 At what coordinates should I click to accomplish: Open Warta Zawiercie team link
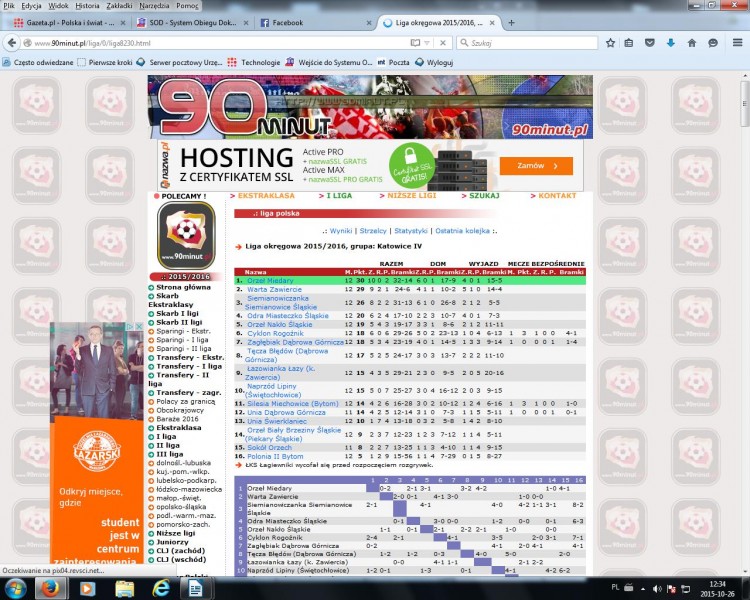[x=275, y=289]
